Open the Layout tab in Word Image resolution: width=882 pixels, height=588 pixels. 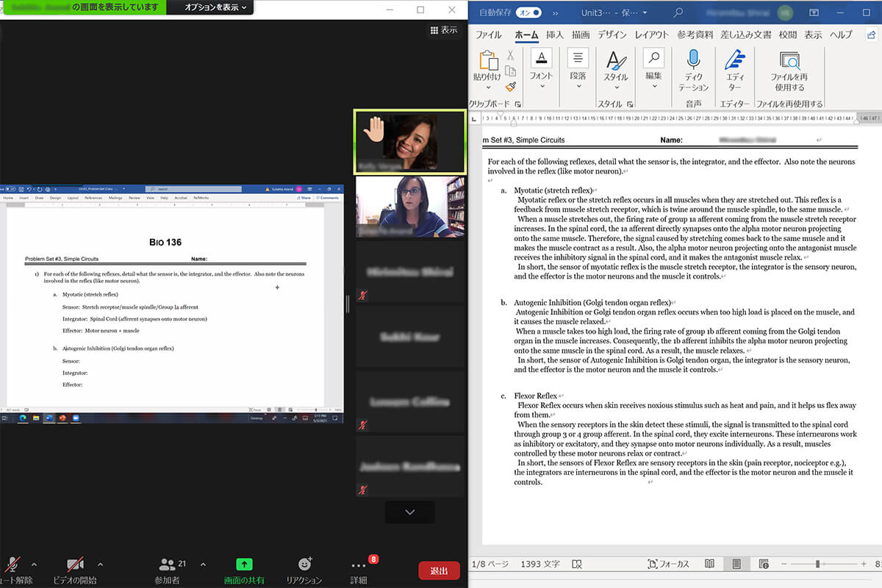pyautogui.click(x=652, y=35)
